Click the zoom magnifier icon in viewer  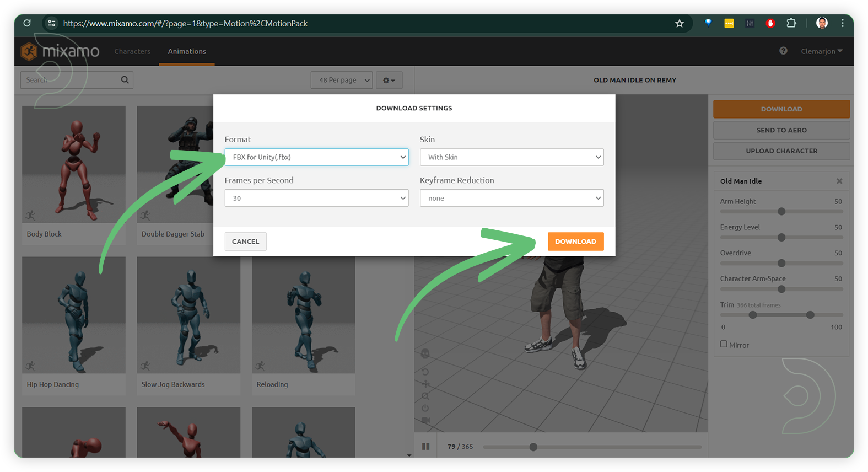[425, 396]
